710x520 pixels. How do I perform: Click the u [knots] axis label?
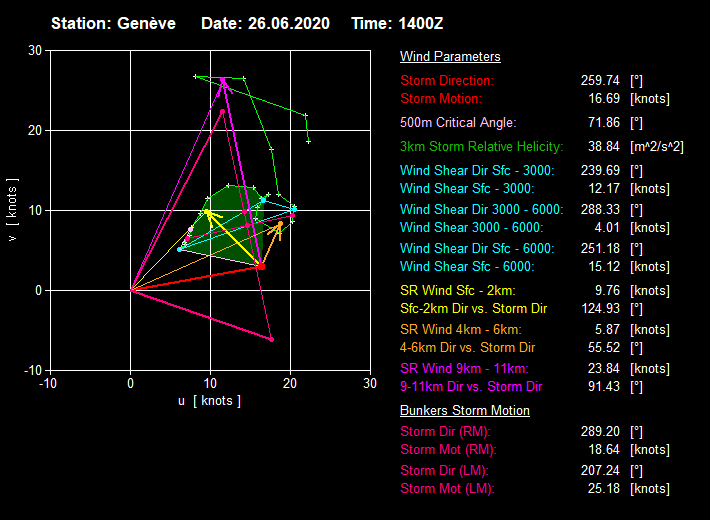click(209, 401)
